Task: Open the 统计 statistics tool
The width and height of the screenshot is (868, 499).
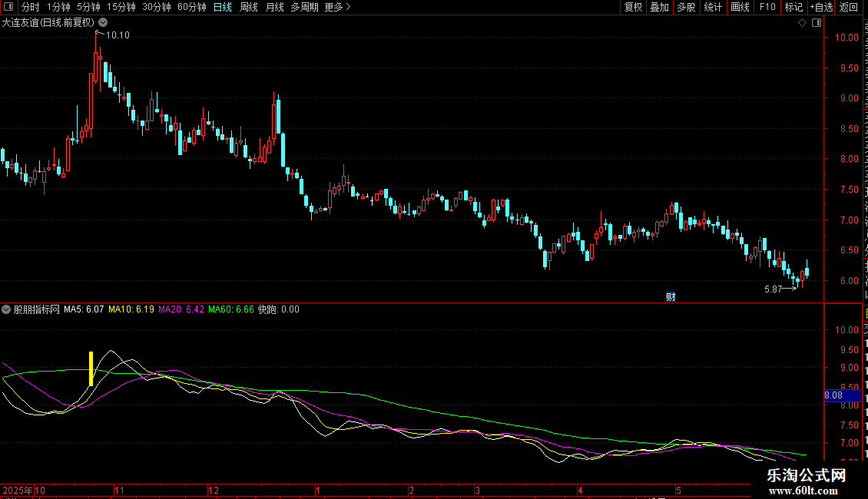Action: pos(713,7)
